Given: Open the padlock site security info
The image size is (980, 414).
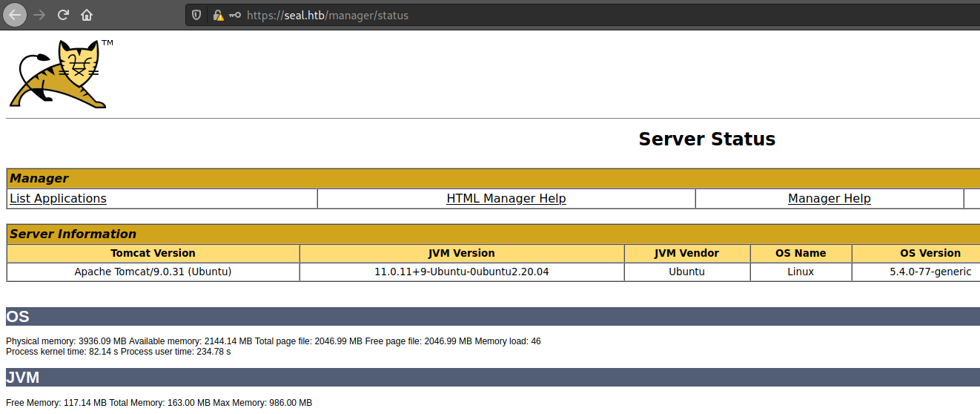Looking at the screenshot, I should [217, 15].
